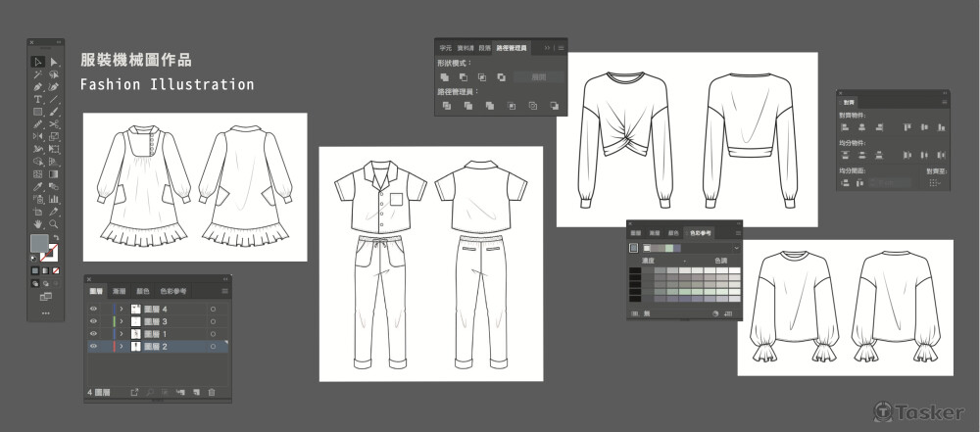The height and width of the screenshot is (432, 980).
Task: Pick the Zoom tool magnifier
Action: 53,223
